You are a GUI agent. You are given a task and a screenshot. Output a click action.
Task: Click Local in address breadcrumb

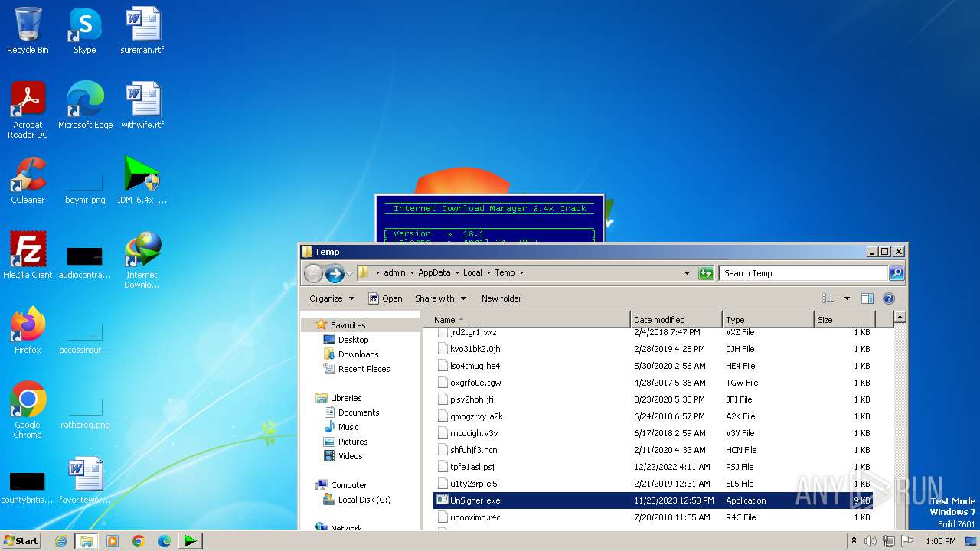click(472, 273)
